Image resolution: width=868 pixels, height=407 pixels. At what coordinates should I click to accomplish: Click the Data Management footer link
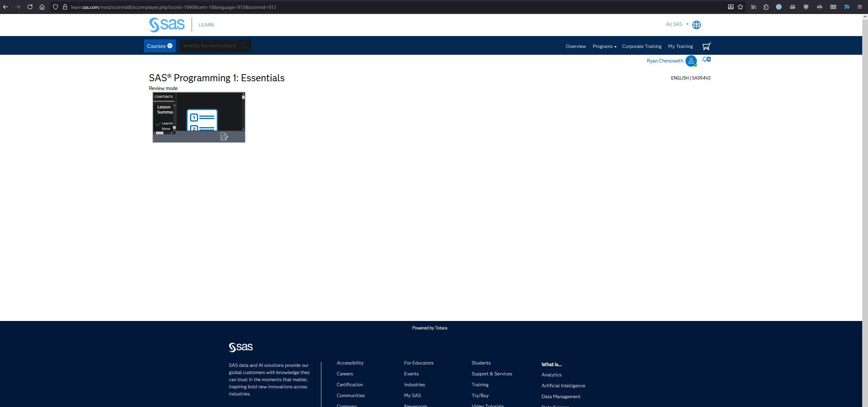pos(561,396)
